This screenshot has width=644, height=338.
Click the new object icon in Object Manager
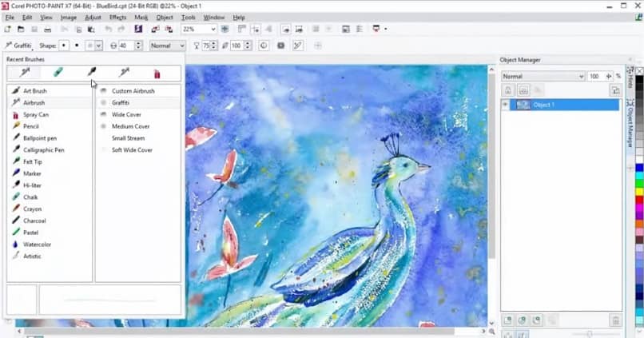pos(508,320)
